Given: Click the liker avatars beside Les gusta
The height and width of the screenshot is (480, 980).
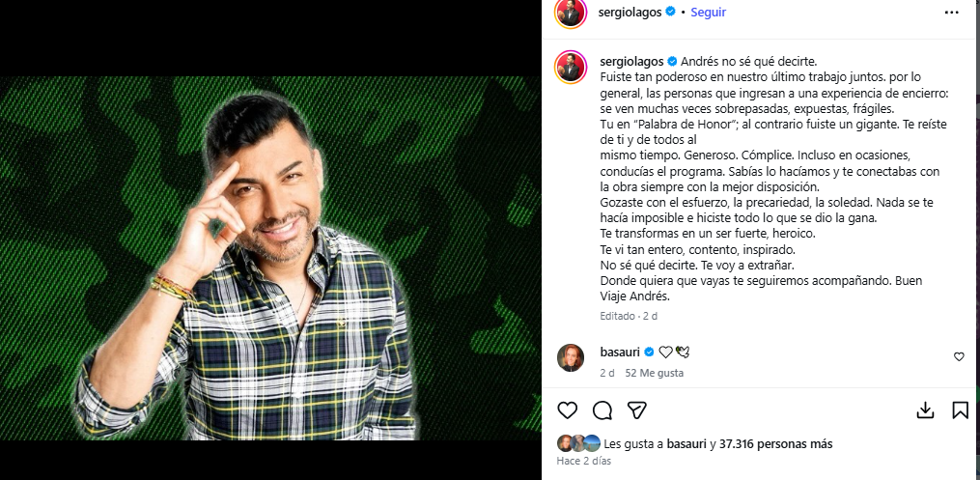Looking at the screenshot, I should coord(578,443).
